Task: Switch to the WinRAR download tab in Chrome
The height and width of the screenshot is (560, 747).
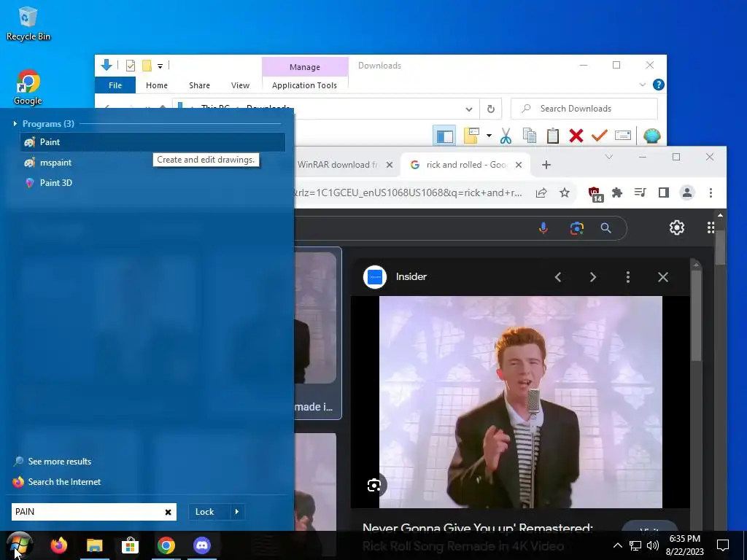Action: tap(337, 165)
